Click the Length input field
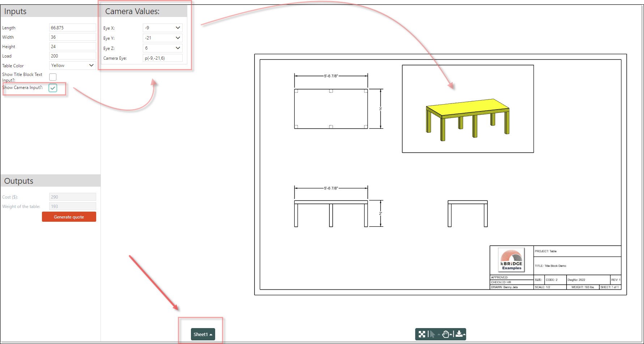This screenshot has width=644, height=344. point(72,27)
